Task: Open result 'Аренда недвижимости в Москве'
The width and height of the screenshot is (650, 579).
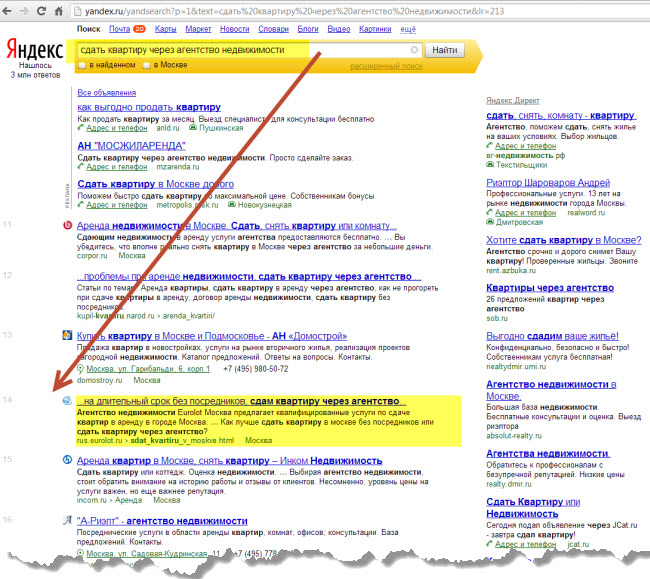Action: pyautogui.click(x=237, y=226)
